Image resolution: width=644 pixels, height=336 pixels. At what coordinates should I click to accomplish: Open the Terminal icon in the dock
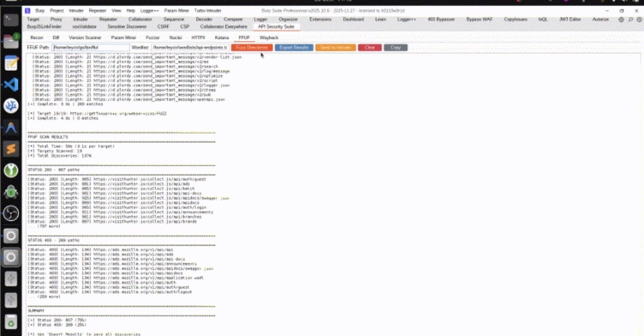pos(11,20)
